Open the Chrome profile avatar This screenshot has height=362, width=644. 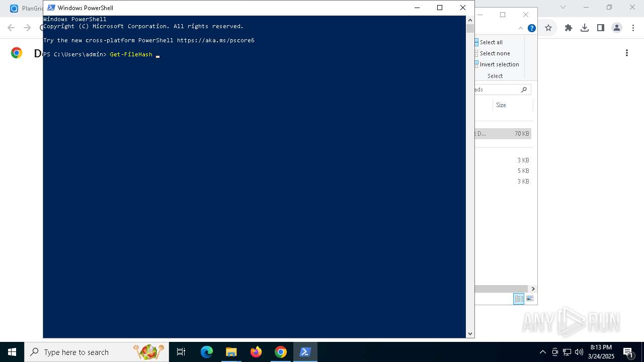point(617,28)
